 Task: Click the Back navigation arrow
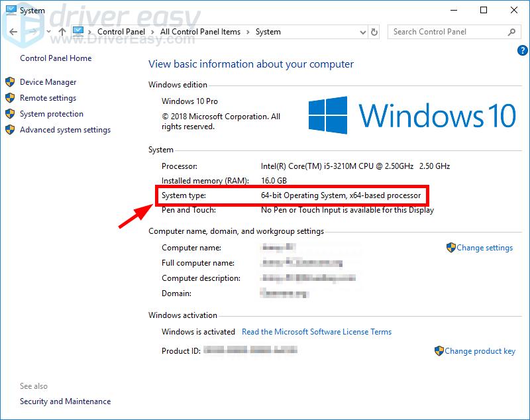[x=13, y=32]
